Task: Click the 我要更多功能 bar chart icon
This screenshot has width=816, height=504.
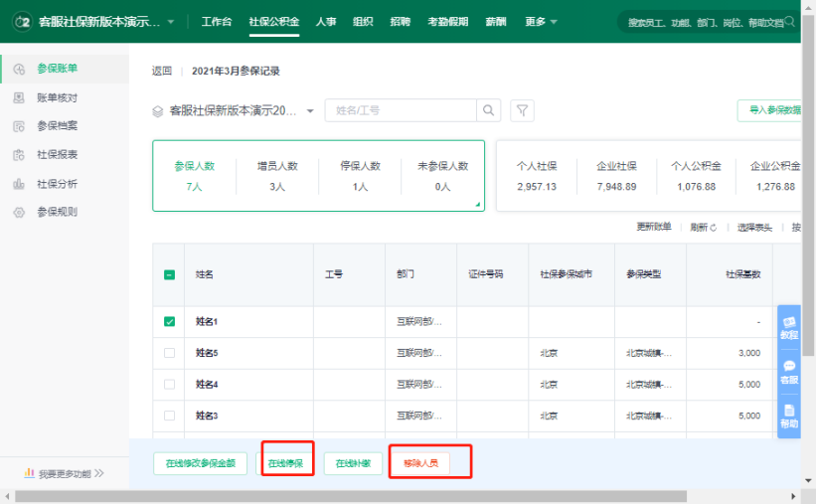Action: point(29,473)
